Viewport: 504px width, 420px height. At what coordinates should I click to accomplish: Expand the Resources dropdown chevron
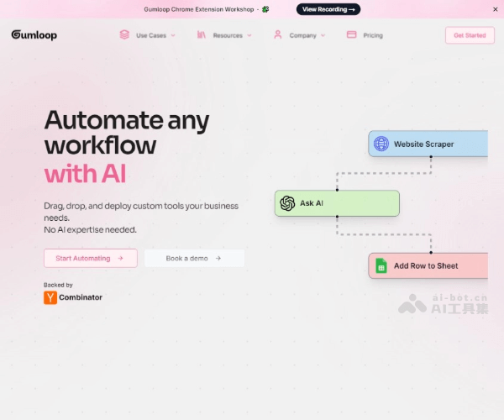(x=249, y=36)
